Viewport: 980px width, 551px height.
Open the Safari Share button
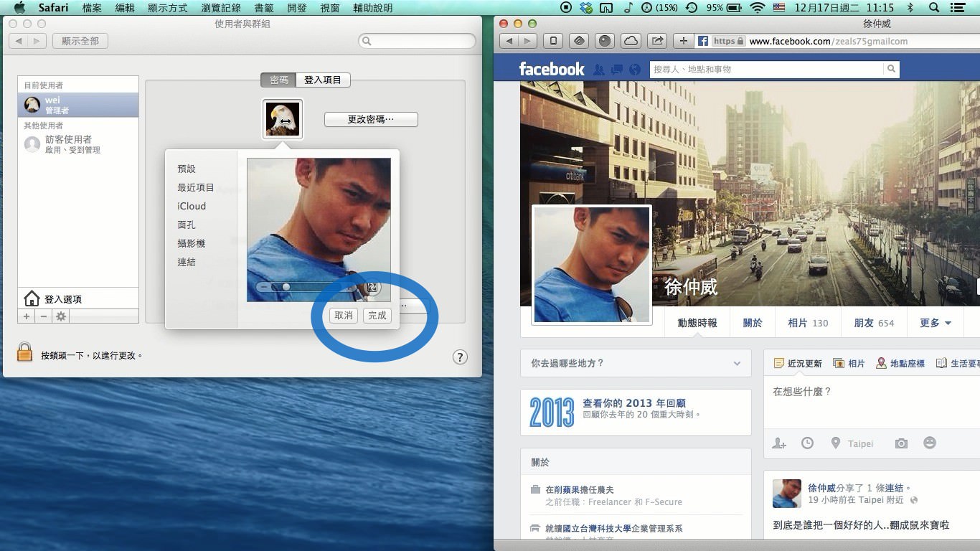[x=656, y=41]
